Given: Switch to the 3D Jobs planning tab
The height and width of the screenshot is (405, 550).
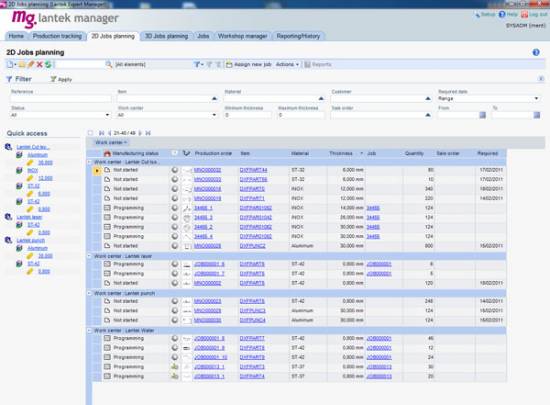Looking at the screenshot, I should pos(167,36).
